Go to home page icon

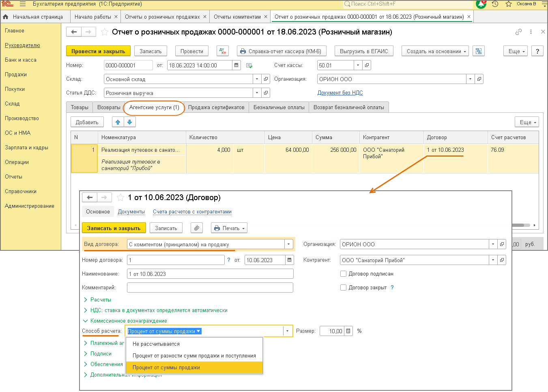[6, 17]
